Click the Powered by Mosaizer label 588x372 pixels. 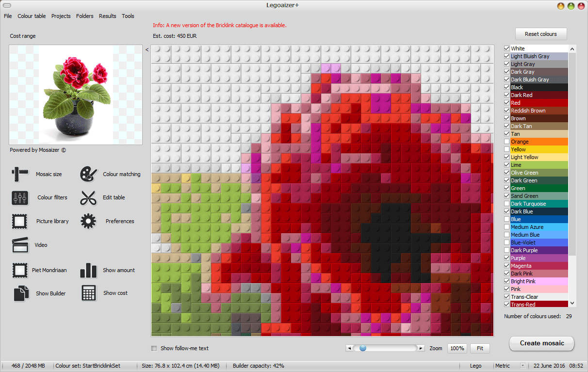(x=38, y=150)
